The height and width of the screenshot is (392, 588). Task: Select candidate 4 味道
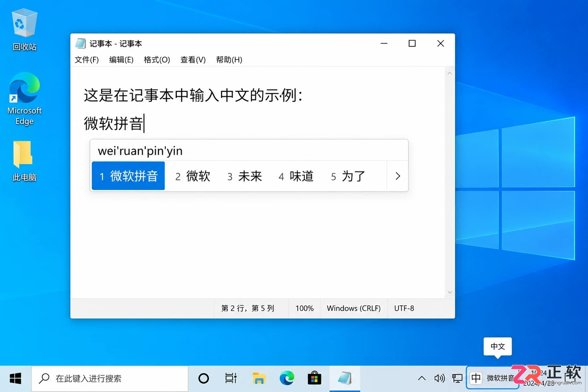pos(296,176)
